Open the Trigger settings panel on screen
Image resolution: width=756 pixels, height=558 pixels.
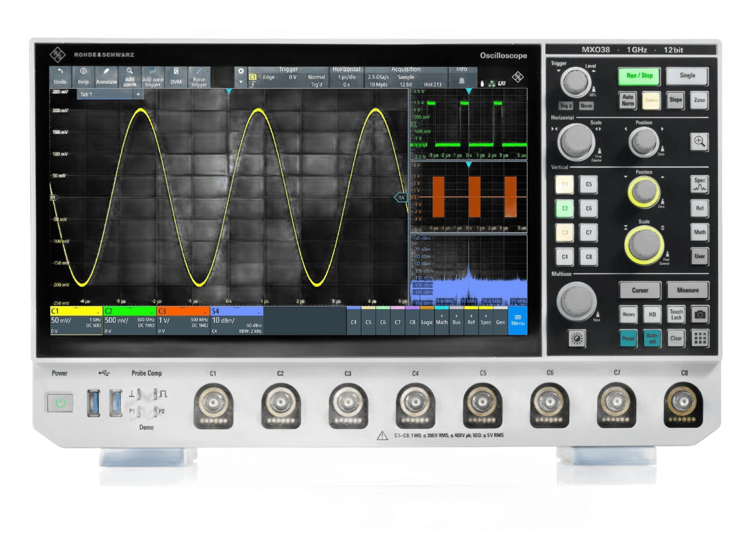coord(288,77)
